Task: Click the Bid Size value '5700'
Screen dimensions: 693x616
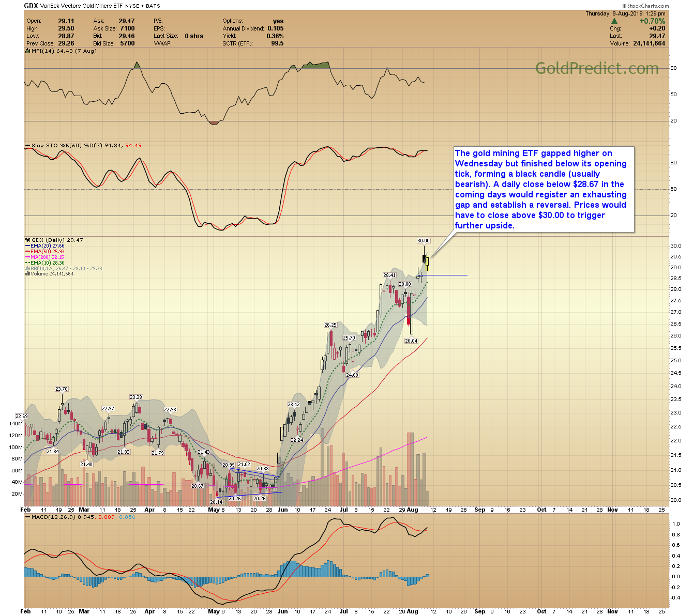Action: tap(127, 43)
